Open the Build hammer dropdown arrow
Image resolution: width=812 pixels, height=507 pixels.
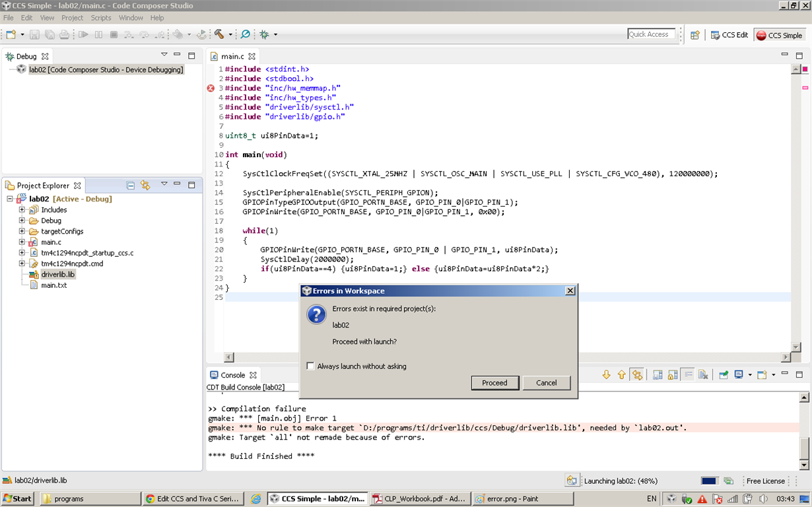pyautogui.click(x=230, y=34)
